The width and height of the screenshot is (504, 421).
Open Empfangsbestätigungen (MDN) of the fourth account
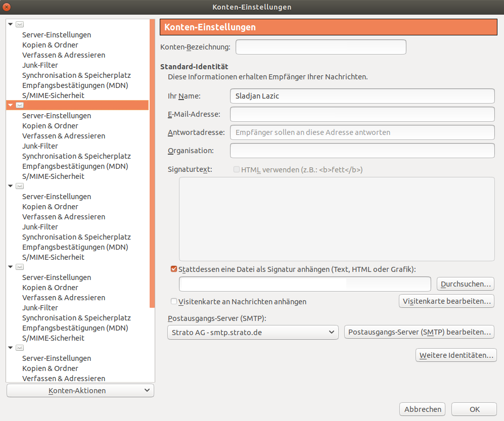tap(75, 328)
